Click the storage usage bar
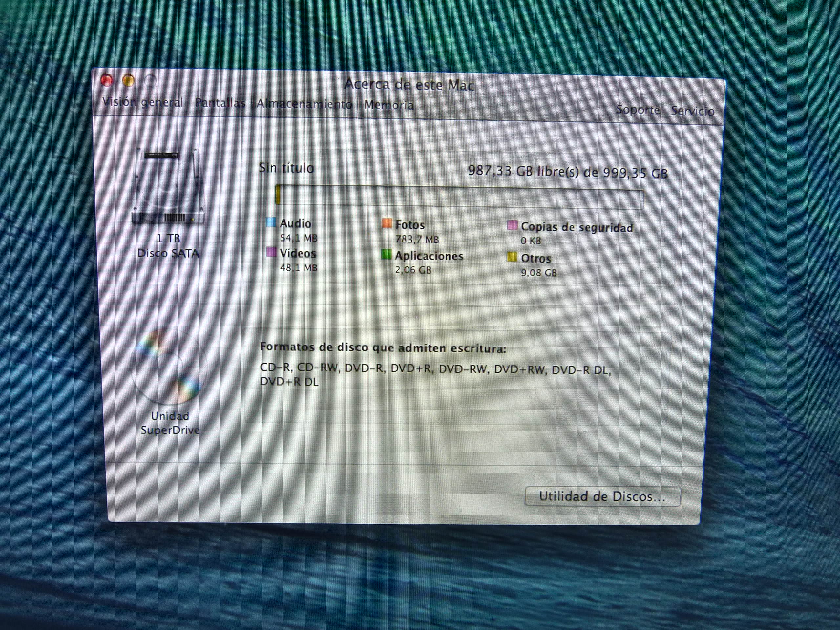This screenshot has height=630, width=840. click(x=459, y=197)
